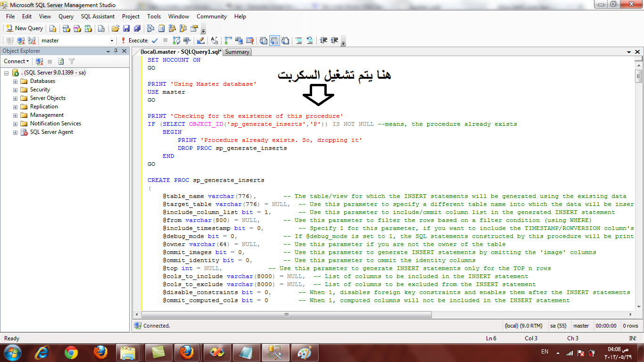Toggle SQLCMD Mode
This screenshot has height=362, width=644.
[x=249, y=41]
